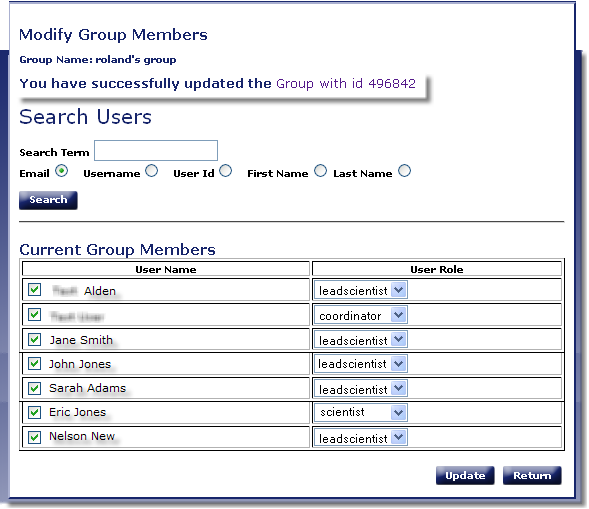Click the name Nelson New
Image resolution: width=589 pixels, height=509 pixels.
[x=82, y=436]
